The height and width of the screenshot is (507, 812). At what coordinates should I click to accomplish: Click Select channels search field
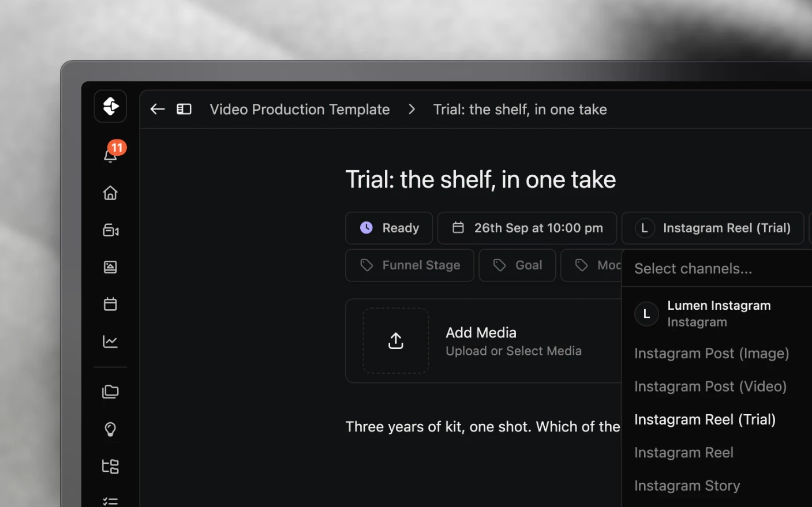click(717, 269)
